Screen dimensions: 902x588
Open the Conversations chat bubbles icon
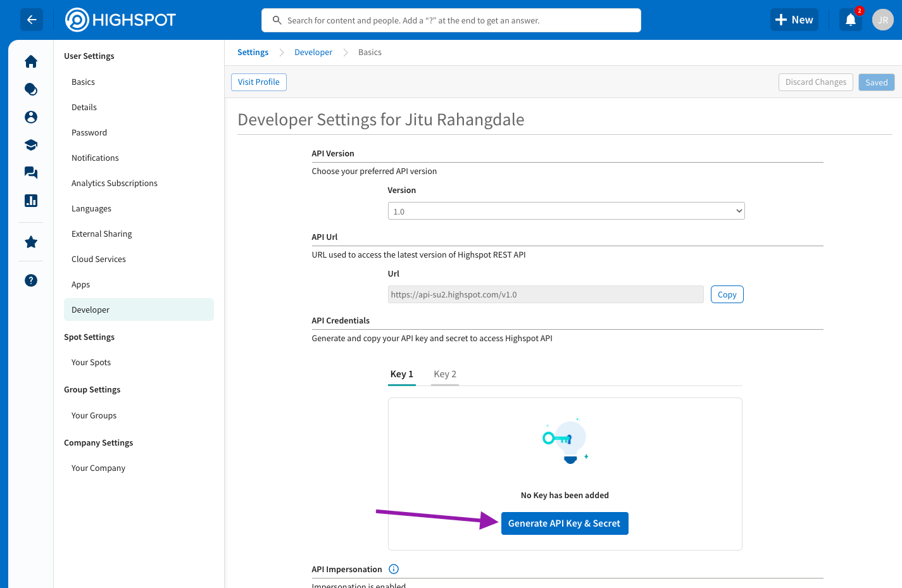coord(31,173)
